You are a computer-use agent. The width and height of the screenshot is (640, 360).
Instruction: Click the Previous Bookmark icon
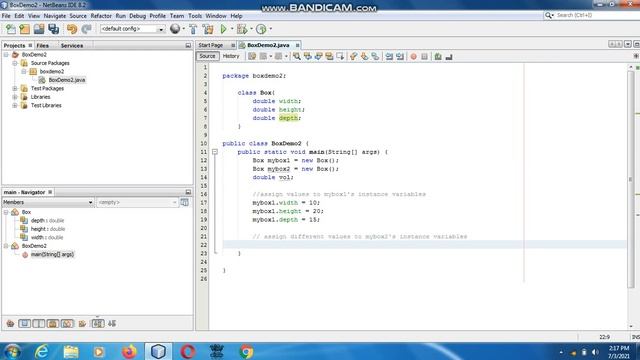coord(353,56)
